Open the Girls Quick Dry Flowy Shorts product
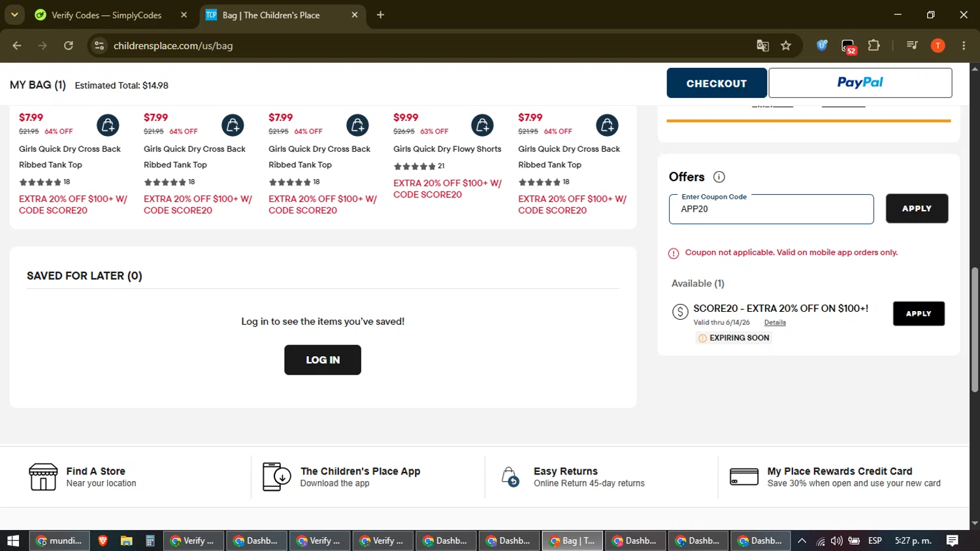 [448, 149]
